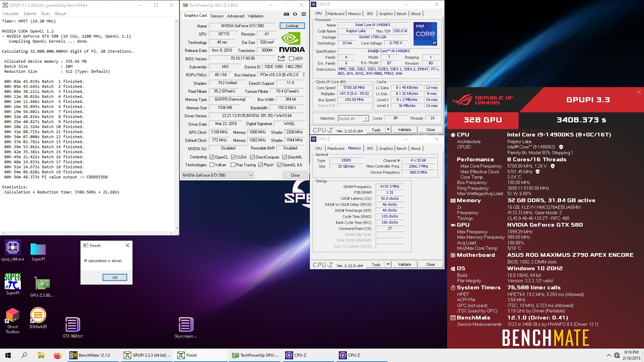Image resolution: width=644 pixels, height=362 pixels.
Task: Switch to BenchMate 12.1.0 taskbar item
Action: 93,355
